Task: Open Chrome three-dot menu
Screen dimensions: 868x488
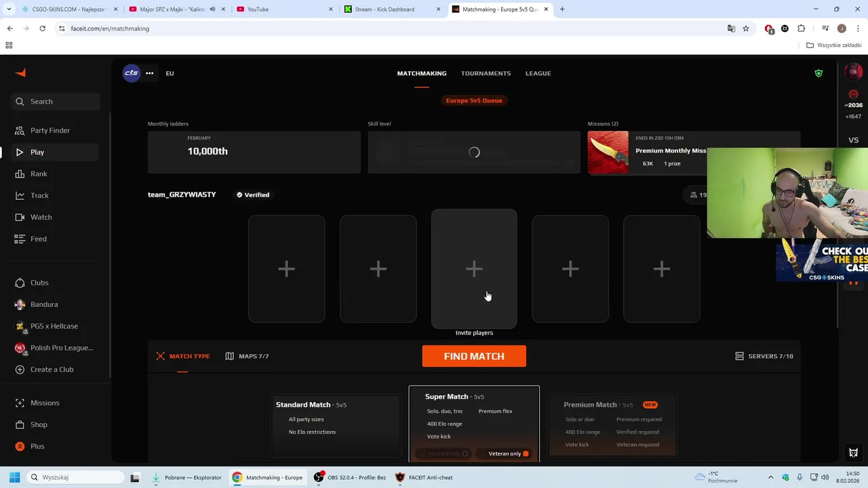Action: [858, 28]
